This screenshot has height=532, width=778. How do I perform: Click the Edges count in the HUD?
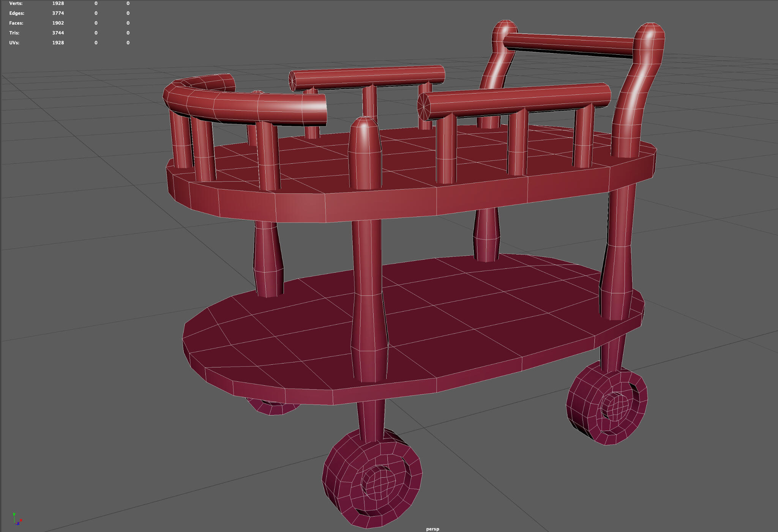click(58, 13)
